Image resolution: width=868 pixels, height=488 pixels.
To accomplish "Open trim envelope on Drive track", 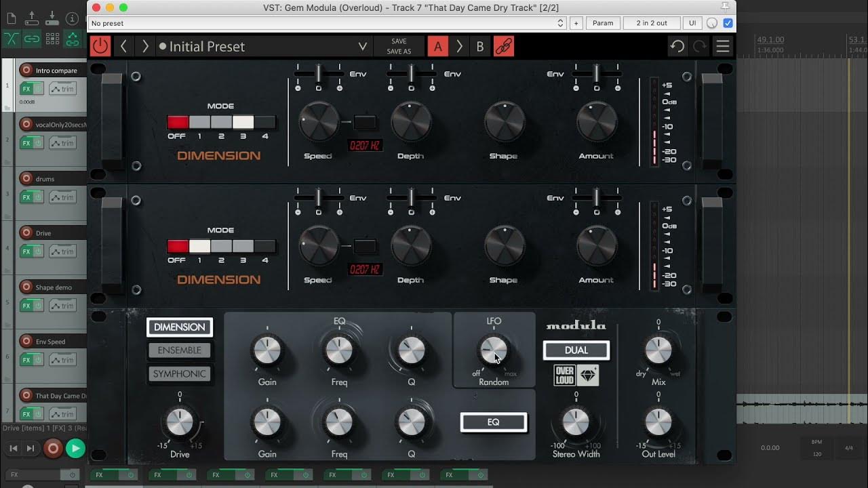I will [x=62, y=251].
